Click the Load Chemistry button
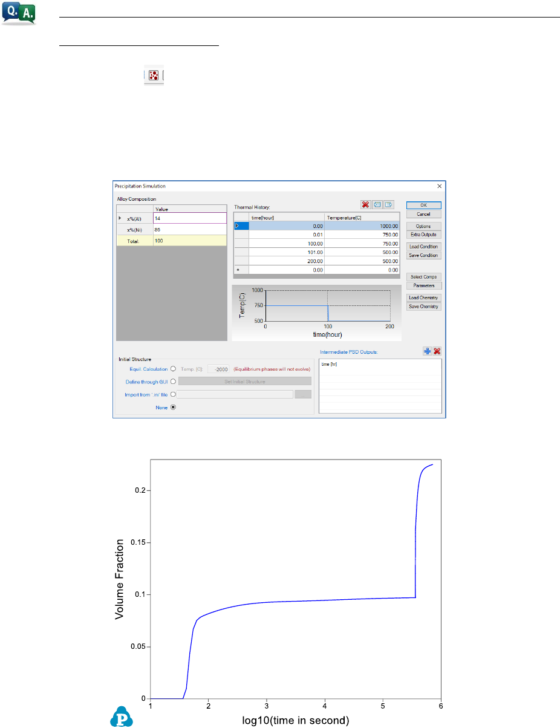This screenshot has width=560, height=728. (x=424, y=297)
